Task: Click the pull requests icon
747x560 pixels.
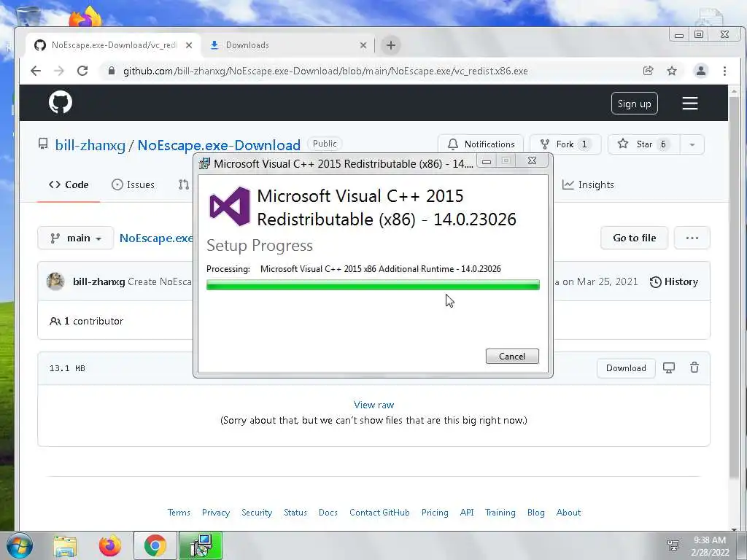Action: click(184, 184)
